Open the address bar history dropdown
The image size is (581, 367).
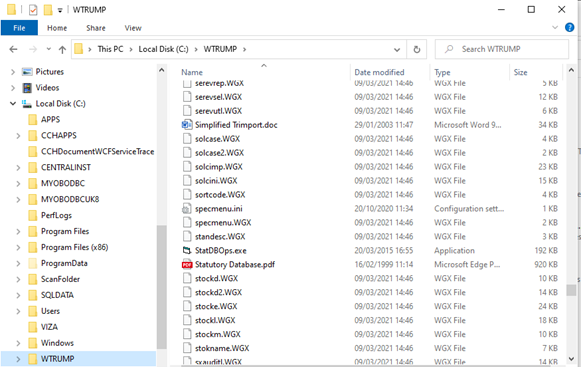point(397,49)
